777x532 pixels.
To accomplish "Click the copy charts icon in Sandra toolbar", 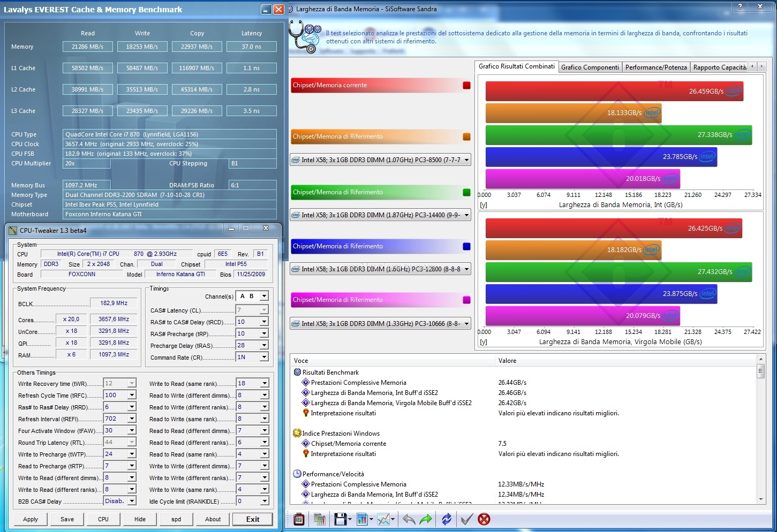I will (x=320, y=519).
